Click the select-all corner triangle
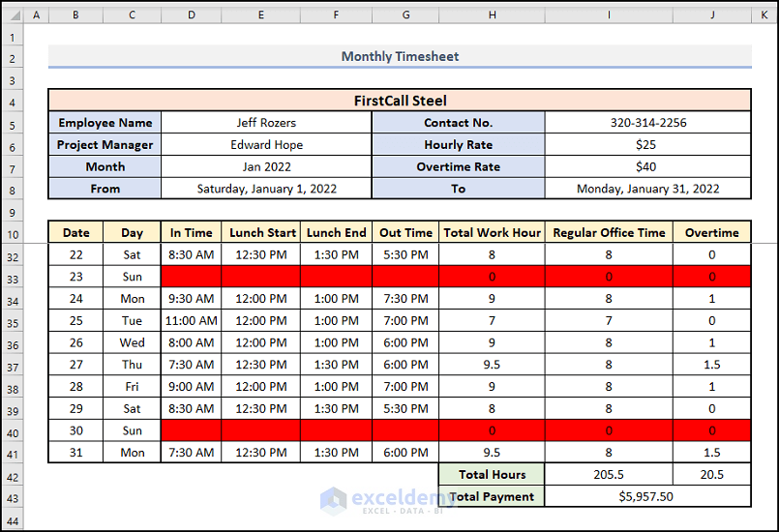The width and height of the screenshot is (779, 532). coord(15,15)
